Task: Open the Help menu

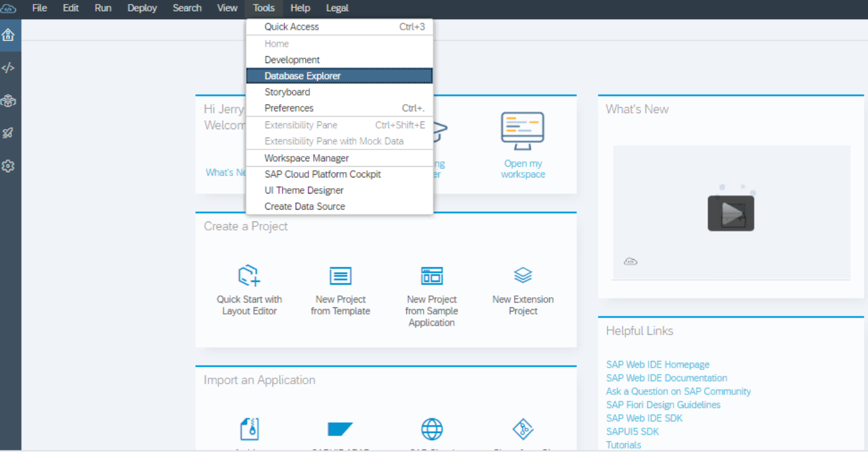Action: [300, 8]
